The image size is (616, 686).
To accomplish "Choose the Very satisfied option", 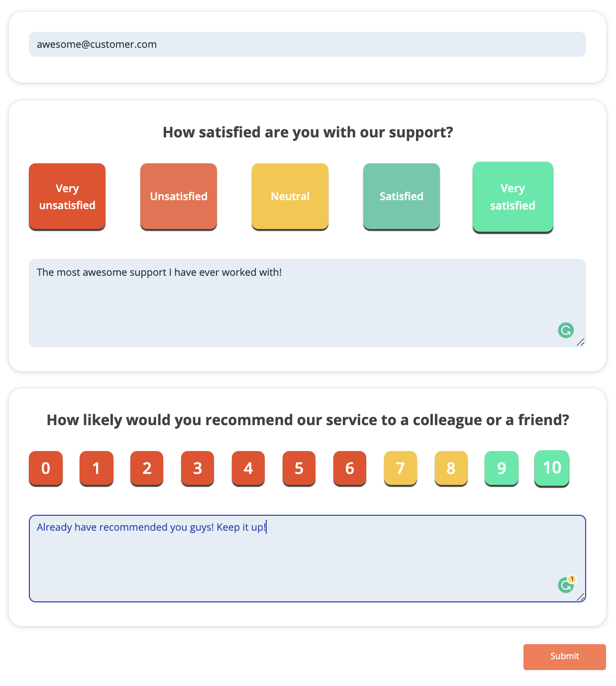I will click(x=513, y=197).
